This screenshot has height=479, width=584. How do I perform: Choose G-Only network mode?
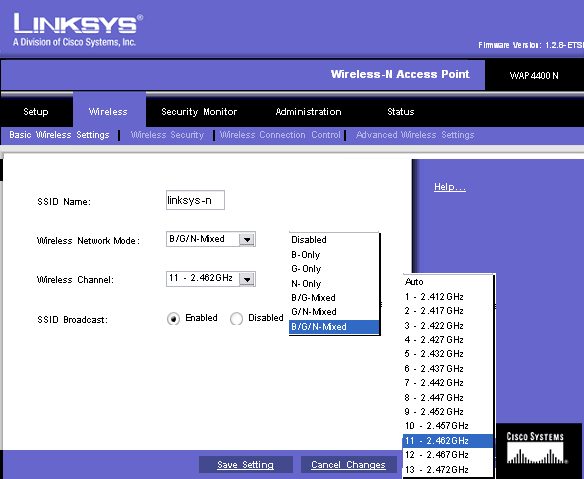pyautogui.click(x=334, y=269)
